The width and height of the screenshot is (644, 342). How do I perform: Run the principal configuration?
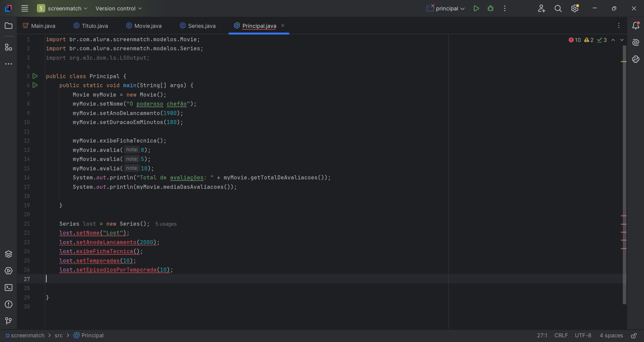[x=476, y=8]
